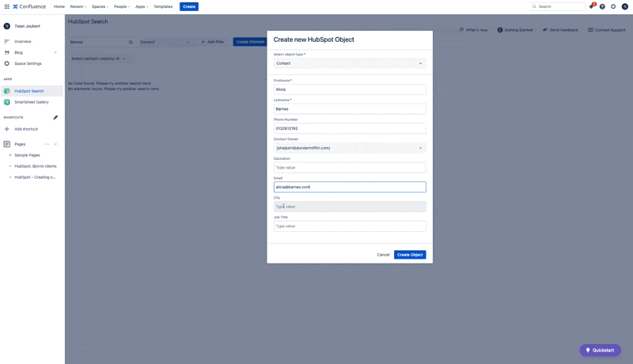This screenshot has height=364, width=633.
Task: Click the Email input field
Action: tap(350, 187)
